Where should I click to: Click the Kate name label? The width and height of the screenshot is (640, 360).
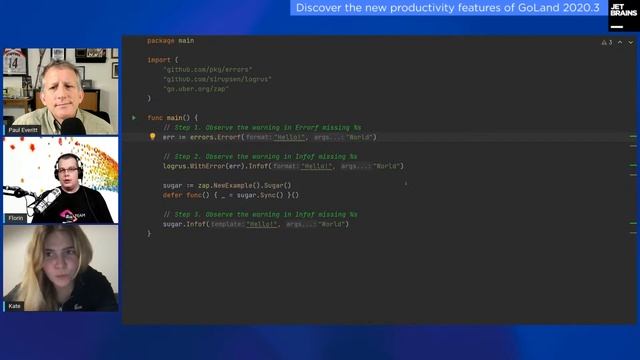(x=14, y=306)
